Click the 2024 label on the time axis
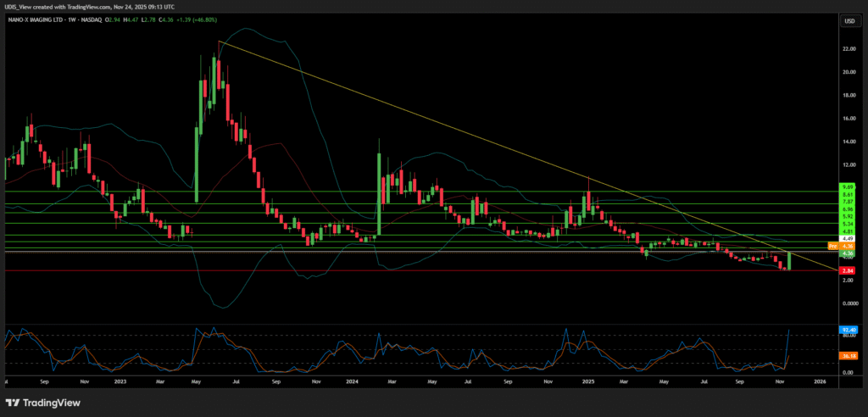Screen dimensions: 868x417 pos(353,382)
